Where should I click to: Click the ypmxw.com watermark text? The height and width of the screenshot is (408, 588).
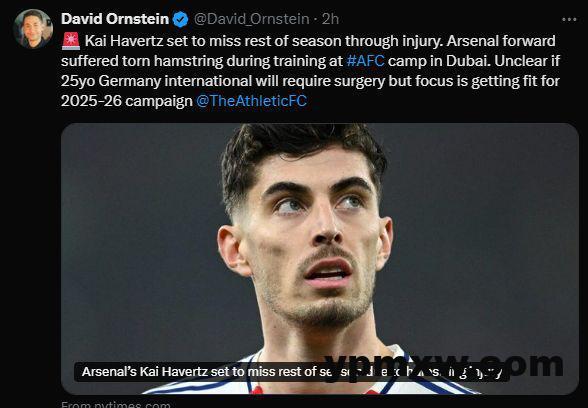point(443,365)
